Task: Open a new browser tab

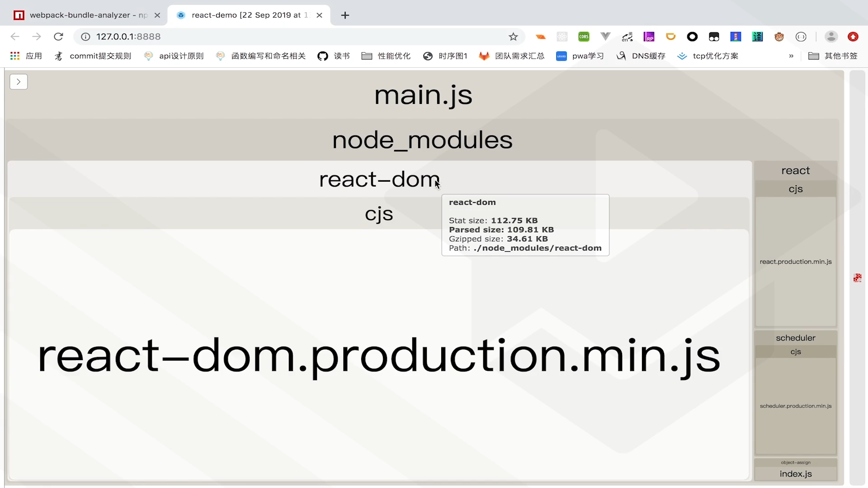Action: pos(345,15)
